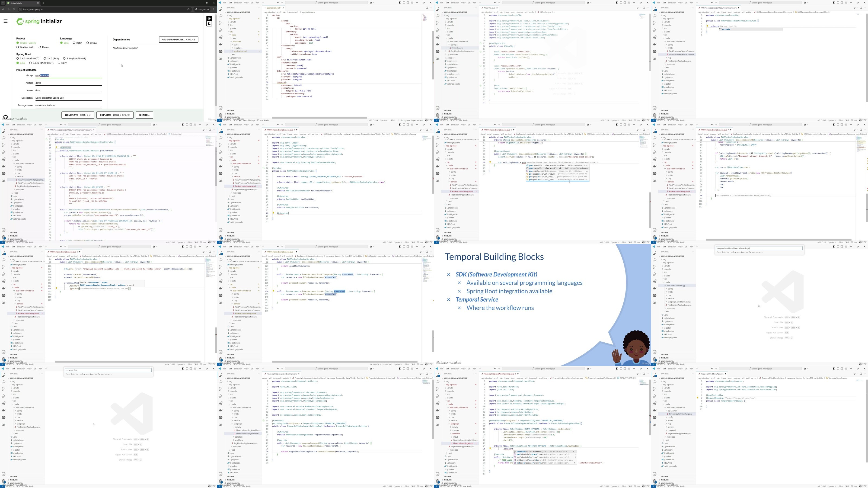
Task: Select the Gradle - Groovy project option
Action: [x=26, y=43]
